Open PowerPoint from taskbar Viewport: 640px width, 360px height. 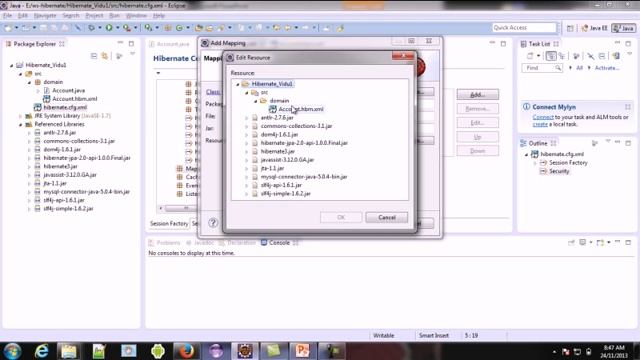(302, 351)
